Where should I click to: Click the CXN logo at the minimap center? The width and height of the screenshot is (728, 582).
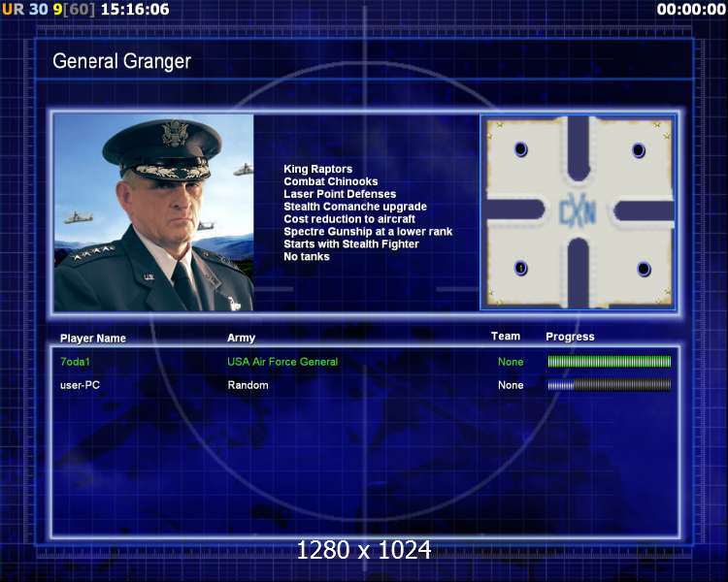pyautogui.click(x=578, y=212)
